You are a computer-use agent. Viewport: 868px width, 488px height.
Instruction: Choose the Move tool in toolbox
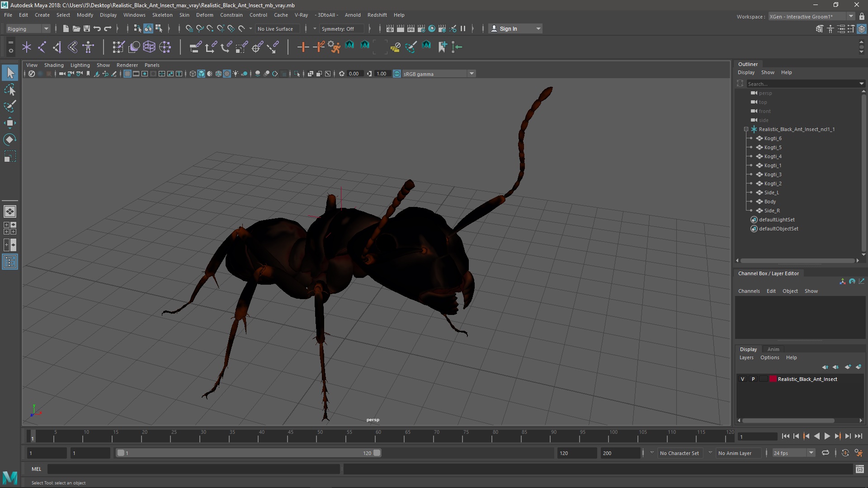[10, 123]
